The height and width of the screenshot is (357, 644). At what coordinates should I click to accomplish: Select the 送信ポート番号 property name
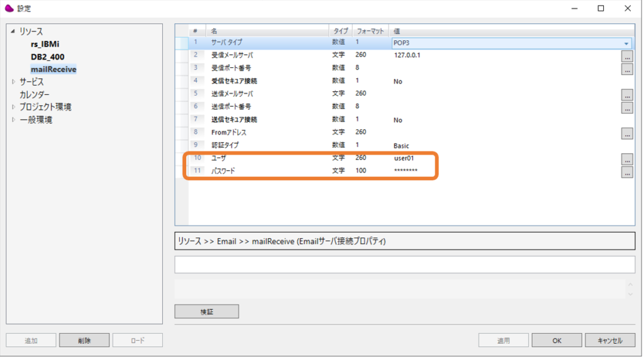tap(231, 107)
